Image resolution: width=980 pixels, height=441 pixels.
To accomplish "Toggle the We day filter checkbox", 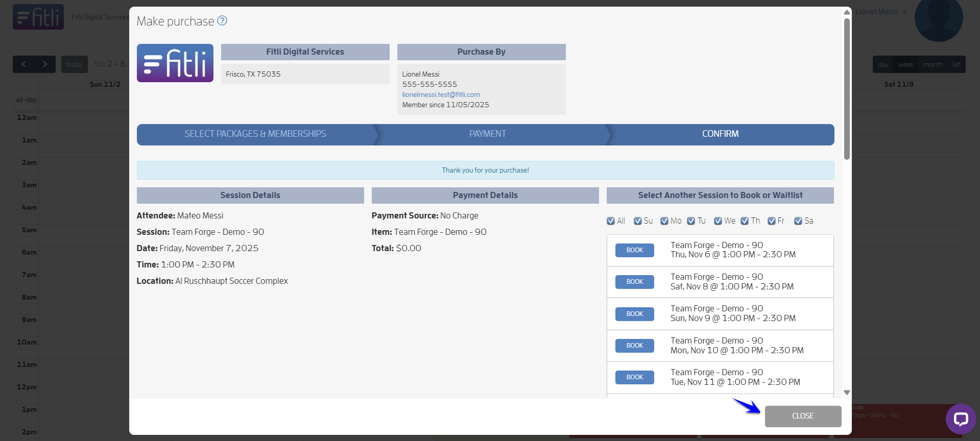I will [x=718, y=221].
